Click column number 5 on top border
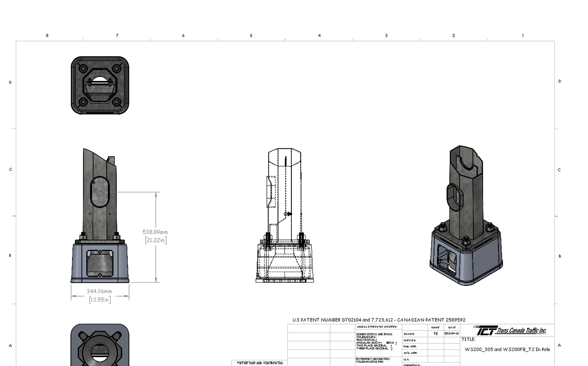 tap(251, 35)
